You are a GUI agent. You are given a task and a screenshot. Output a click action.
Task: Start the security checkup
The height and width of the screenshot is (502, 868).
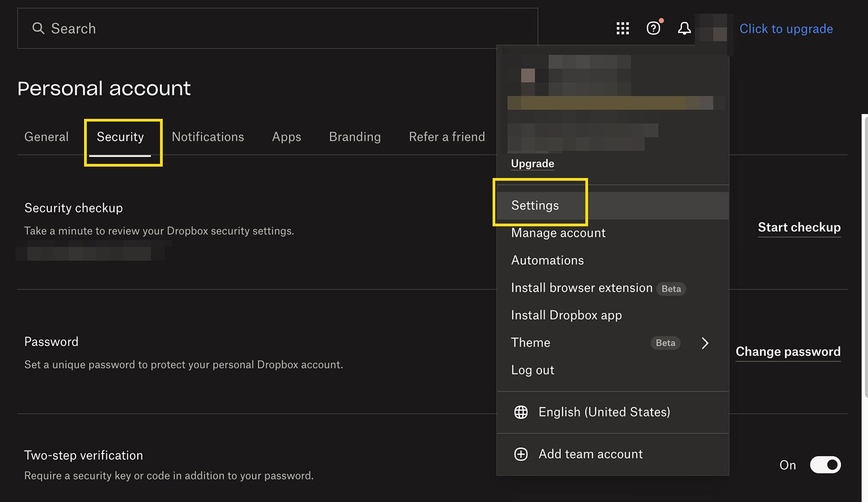[799, 227]
